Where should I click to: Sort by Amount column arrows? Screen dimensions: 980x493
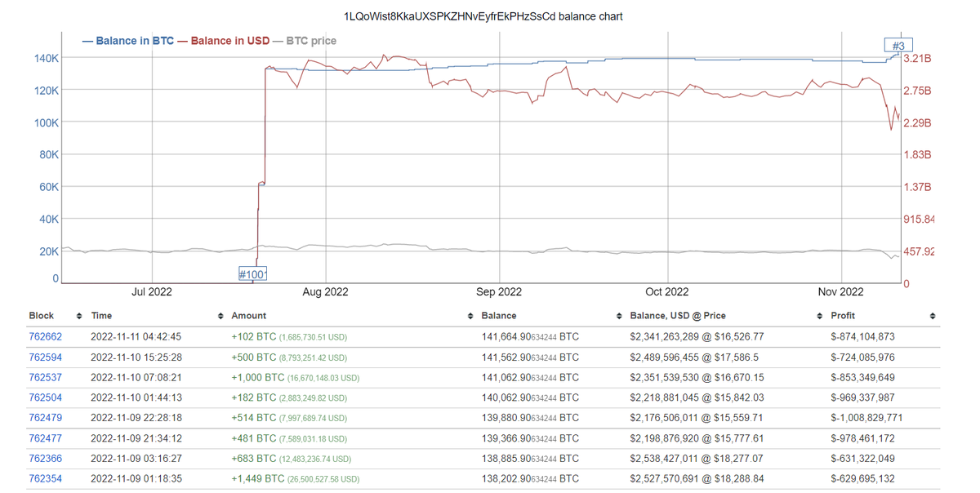click(470, 316)
